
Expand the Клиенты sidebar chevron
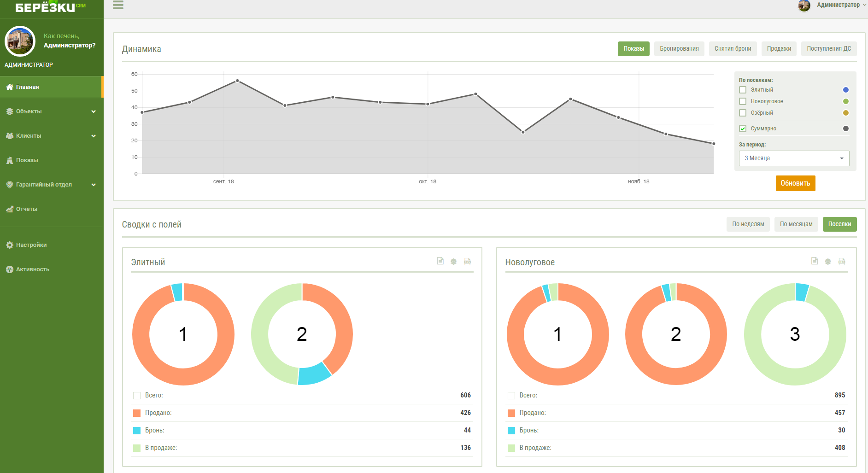tap(94, 136)
